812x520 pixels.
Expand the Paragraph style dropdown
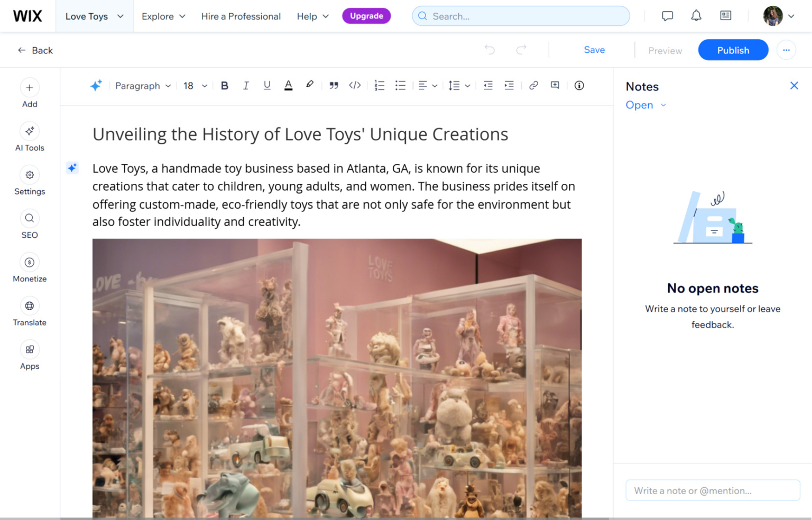point(143,86)
